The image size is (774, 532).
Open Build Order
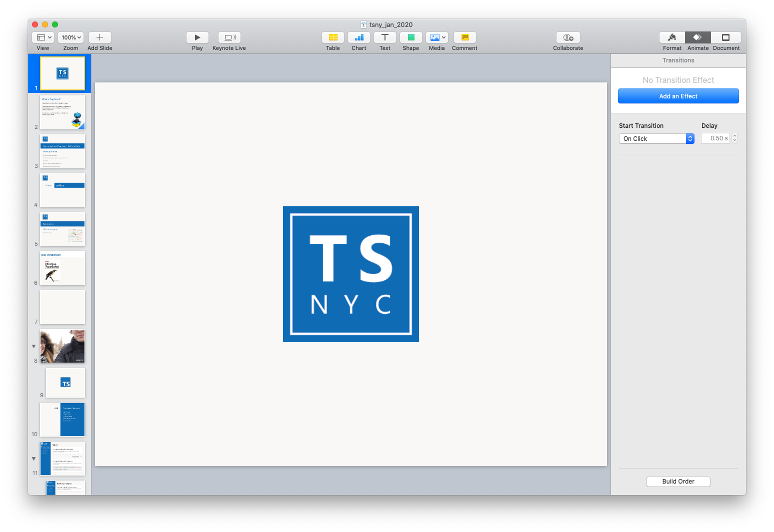point(678,482)
